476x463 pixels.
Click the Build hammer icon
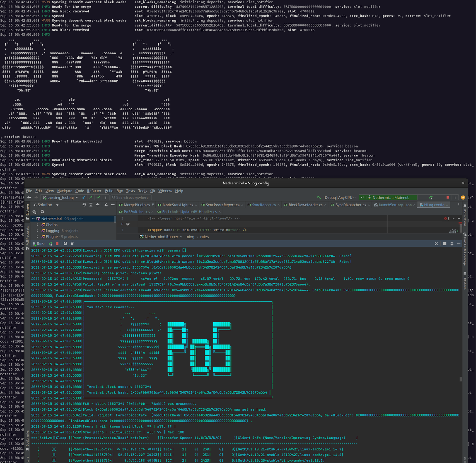[319, 198]
